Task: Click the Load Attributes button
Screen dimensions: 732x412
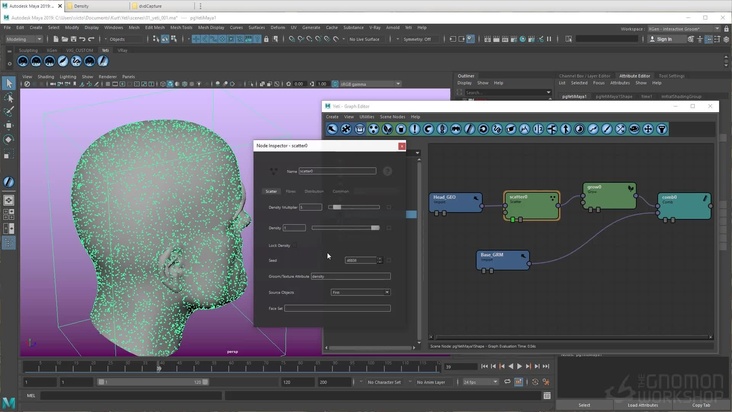Action: (x=642, y=405)
